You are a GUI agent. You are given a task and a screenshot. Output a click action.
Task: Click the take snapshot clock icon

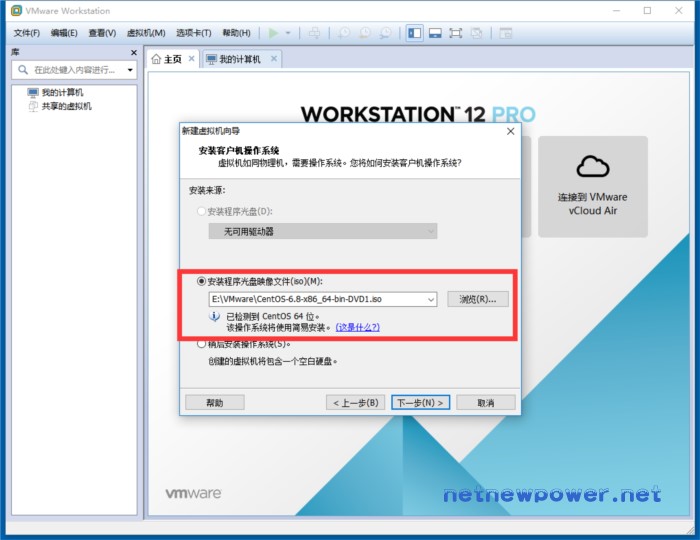pos(344,33)
